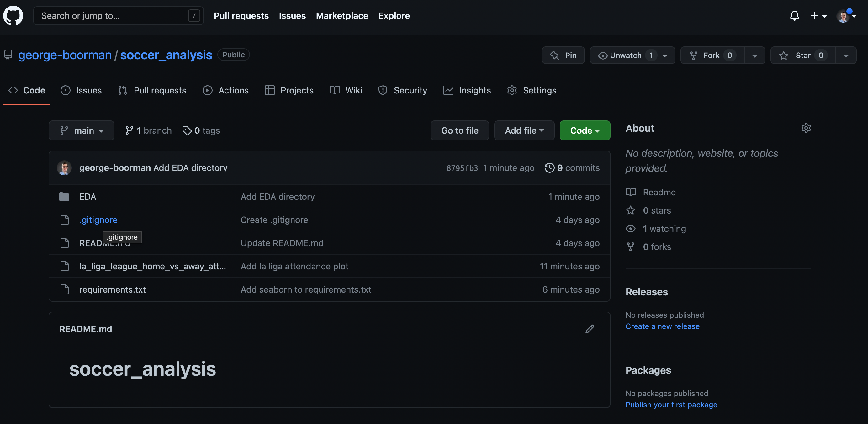868x424 pixels.
Task: Click the eye icon beside 1 watching
Action: coord(630,229)
